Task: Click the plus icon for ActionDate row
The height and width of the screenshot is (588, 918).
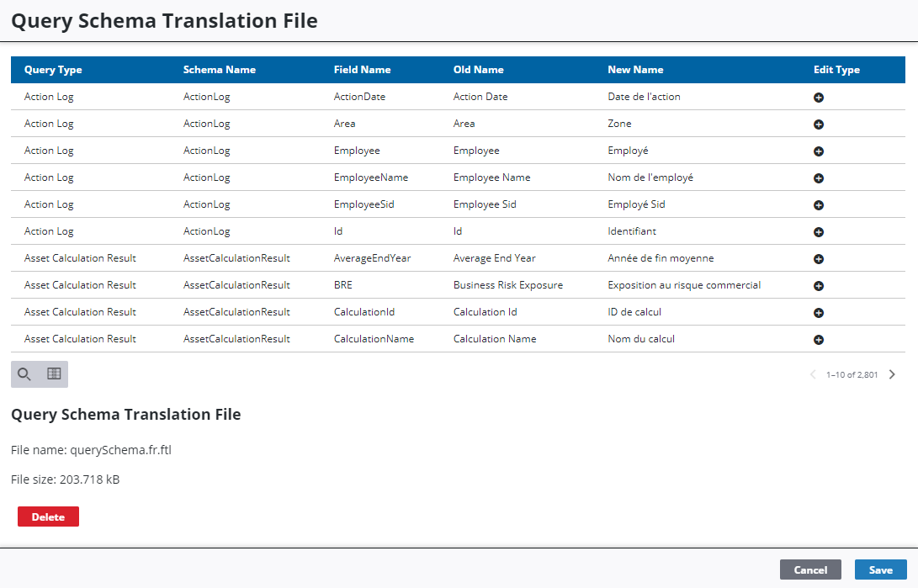Action: tap(818, 98)
